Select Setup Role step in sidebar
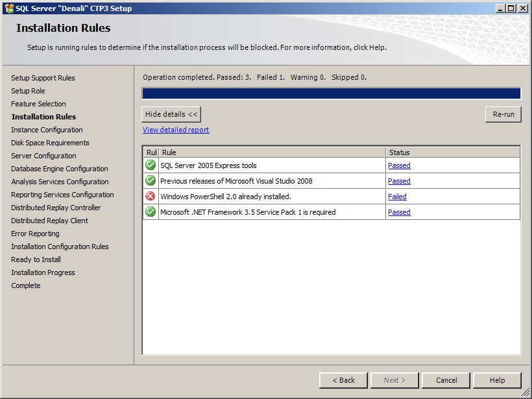The image size is (532, 399). (x=28, y=91)
